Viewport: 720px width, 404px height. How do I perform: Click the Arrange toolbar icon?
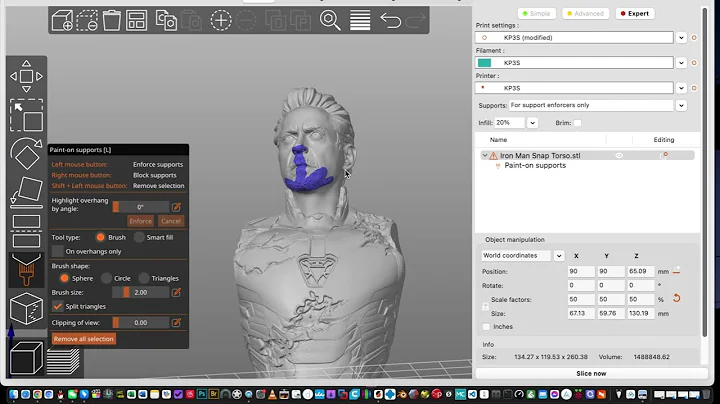[x=136, y=21]
